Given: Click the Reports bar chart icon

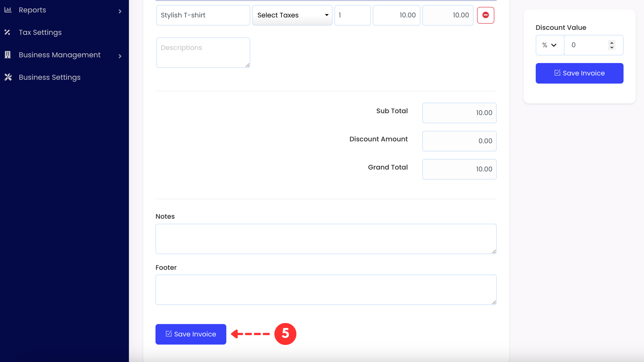Looking at the screenshot, I should [8, 10].
